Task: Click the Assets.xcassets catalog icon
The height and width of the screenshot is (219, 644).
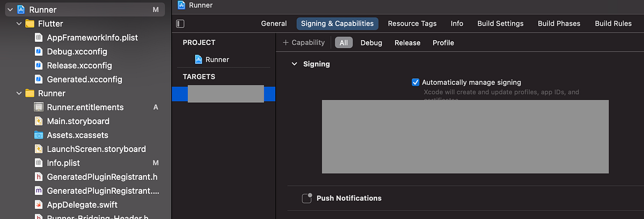Action: (x=39, y=135)
